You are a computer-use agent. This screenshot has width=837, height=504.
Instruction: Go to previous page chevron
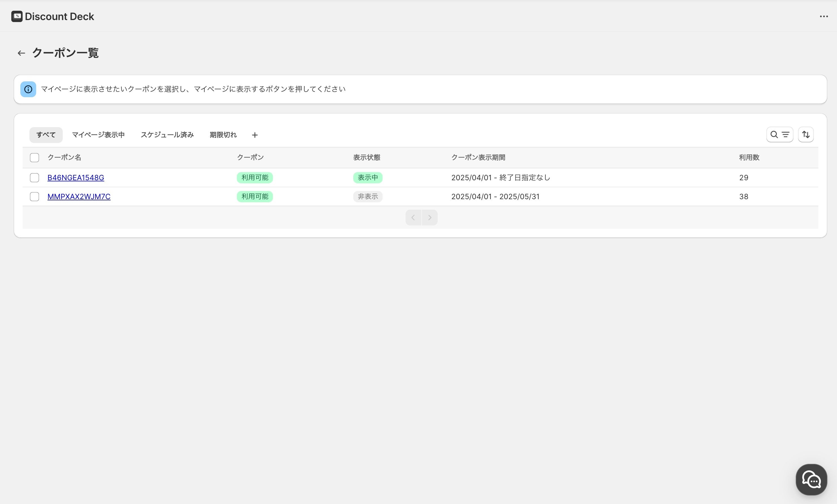coord(413,217)
